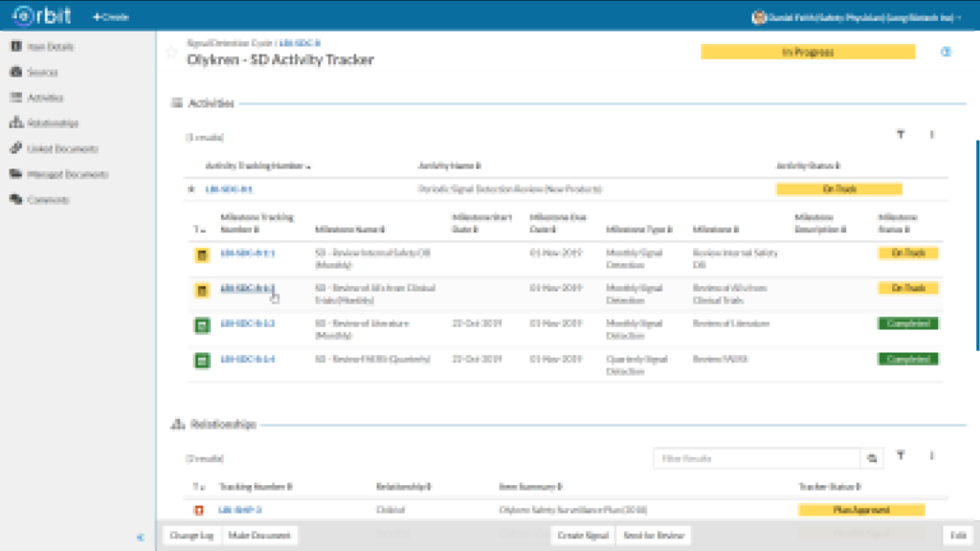Sort milestones by the type icon column
Viewport: 980px width, 551px height.
199,230
